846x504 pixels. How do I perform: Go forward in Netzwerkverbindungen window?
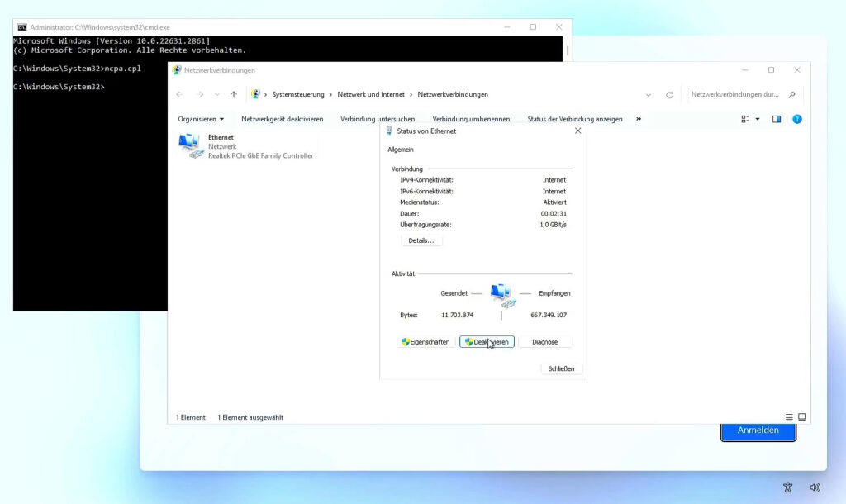coord(200,94)
